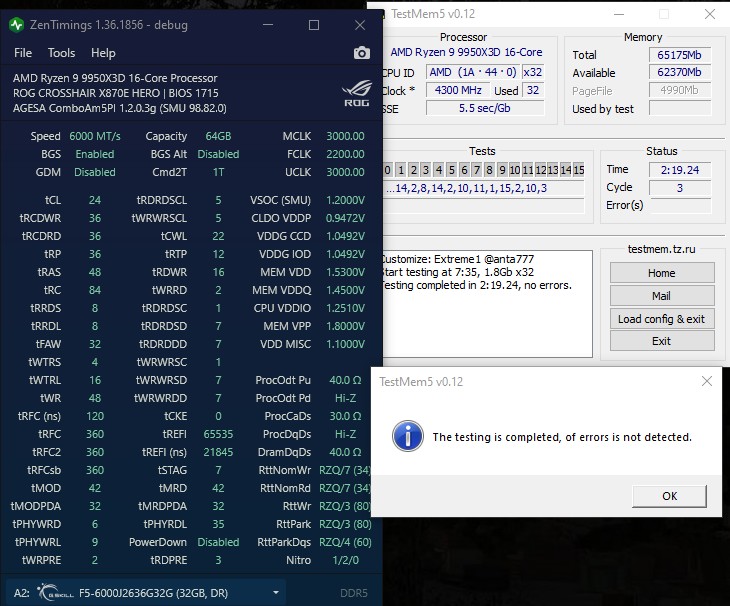Image resolution: width=730 pixels, height=606 pixels.
Task: Confirm the TestMem5 dialog with OK
Action: coord(669,496)
